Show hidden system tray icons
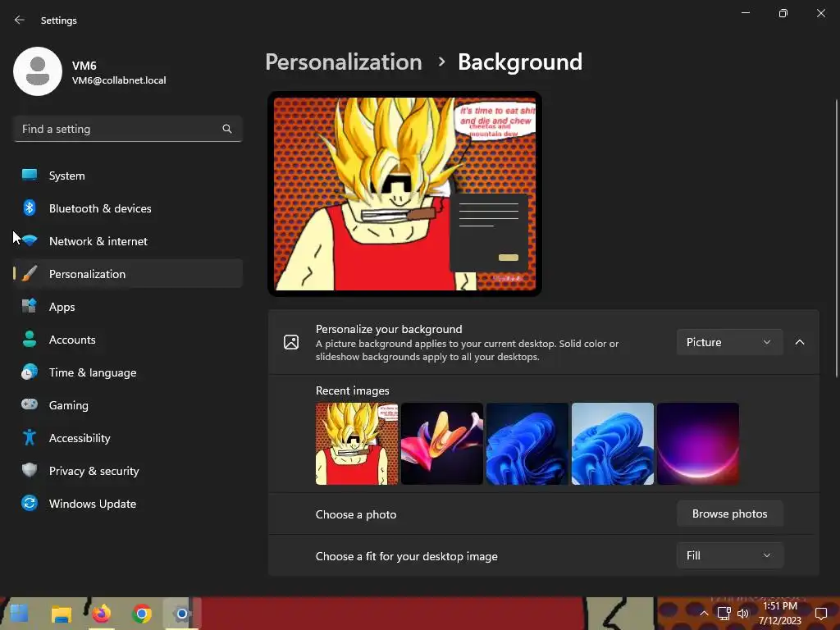840x630 pixels. click(x=704, y=614)
